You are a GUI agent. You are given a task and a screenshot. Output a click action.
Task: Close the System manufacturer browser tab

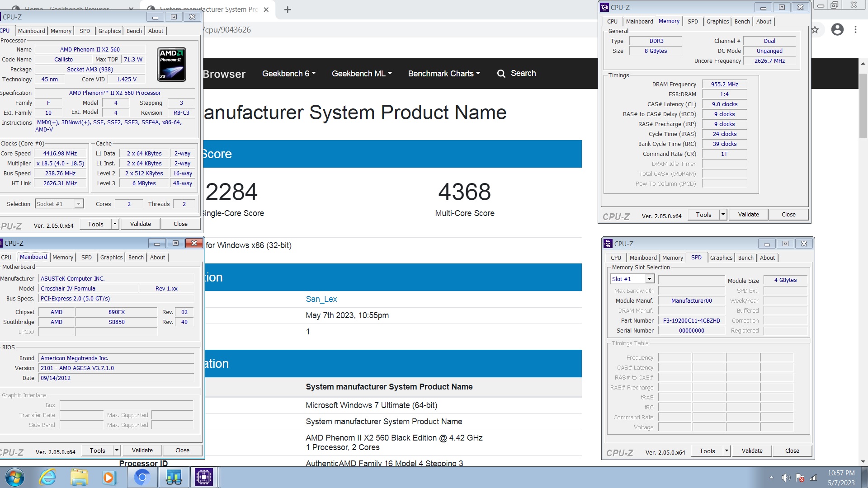click(266, 9)
